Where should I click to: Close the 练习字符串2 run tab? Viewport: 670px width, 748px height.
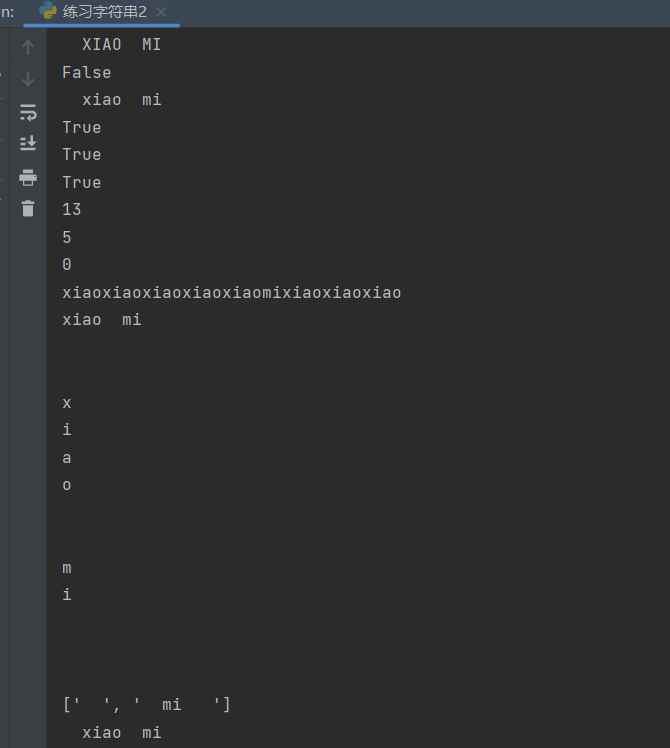161,12
